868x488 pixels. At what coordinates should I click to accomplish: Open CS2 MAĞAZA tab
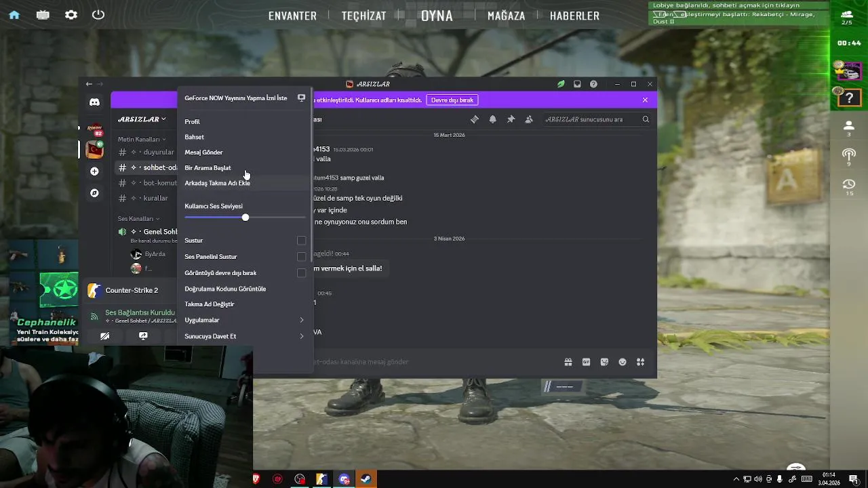tap(507, 16)
